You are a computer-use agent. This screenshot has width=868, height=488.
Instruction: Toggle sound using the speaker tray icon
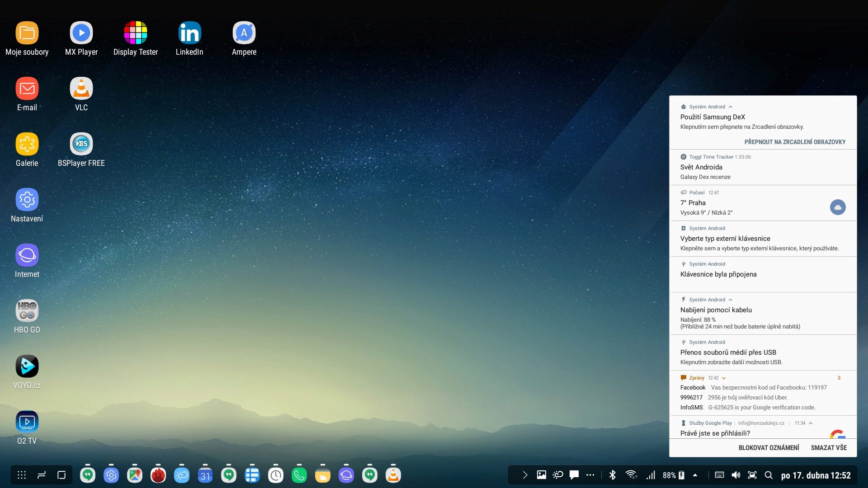(x=736, y=475)
